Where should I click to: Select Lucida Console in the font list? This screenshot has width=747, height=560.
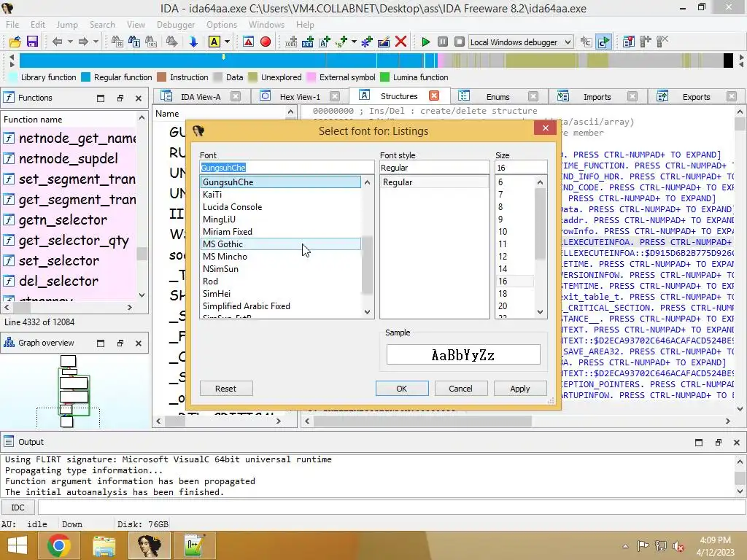(x=280, y=206)
